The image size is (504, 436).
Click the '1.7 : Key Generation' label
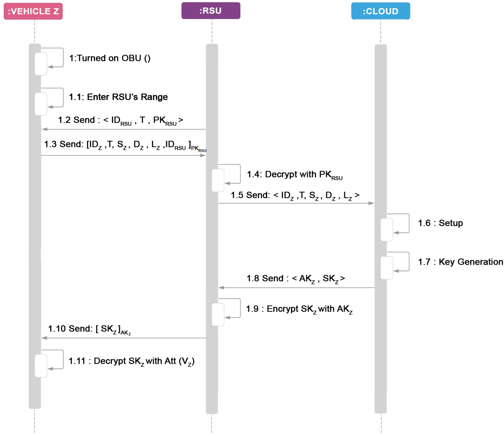(x=460, y=262)
